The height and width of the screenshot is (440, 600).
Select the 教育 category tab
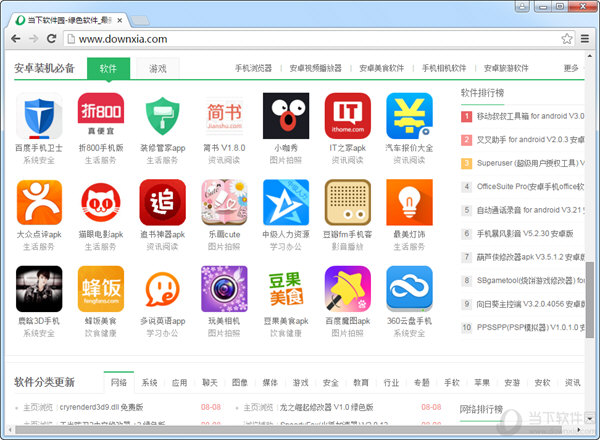(361, 383)
